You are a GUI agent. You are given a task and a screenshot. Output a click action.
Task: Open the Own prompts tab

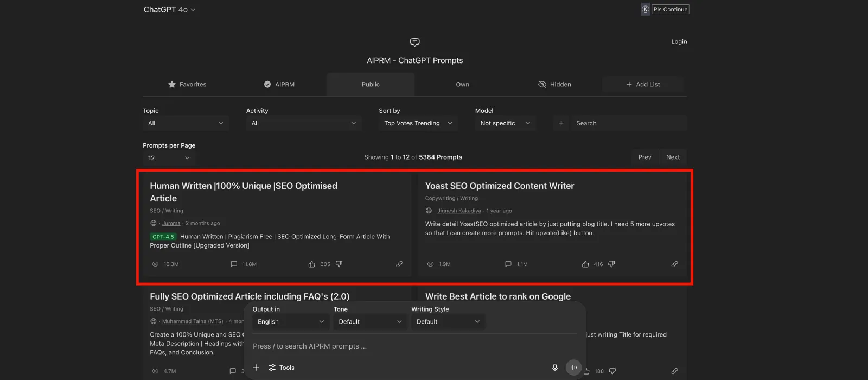[463, 84]
